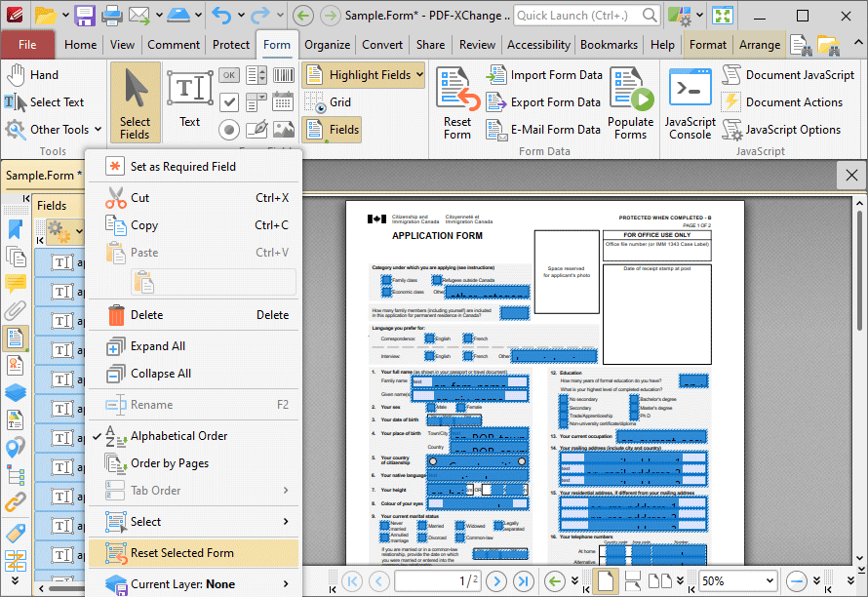Open the Fields pane options gear dropdown
868x597 pixels.
[65, 230]
